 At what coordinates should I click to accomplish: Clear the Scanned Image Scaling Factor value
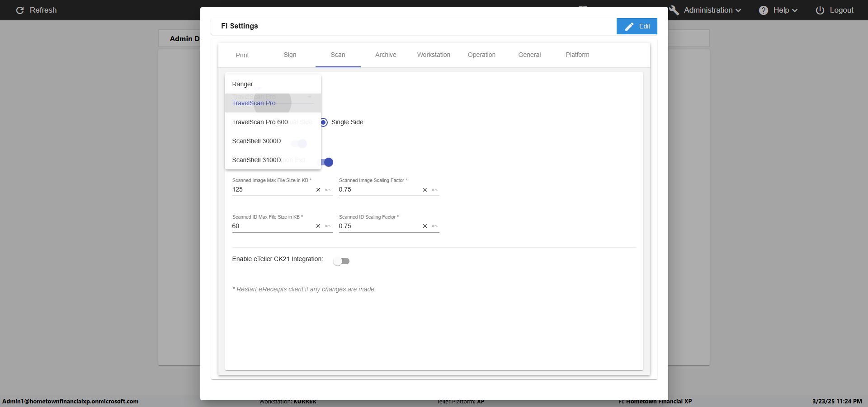pyautogui.click(x=425, y=190)
